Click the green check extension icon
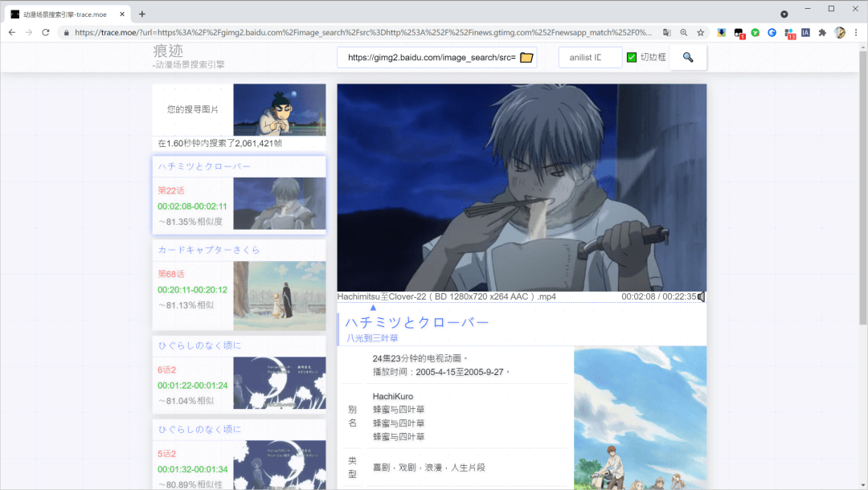Viewport: 868px width, 490px height. (755, 33)
